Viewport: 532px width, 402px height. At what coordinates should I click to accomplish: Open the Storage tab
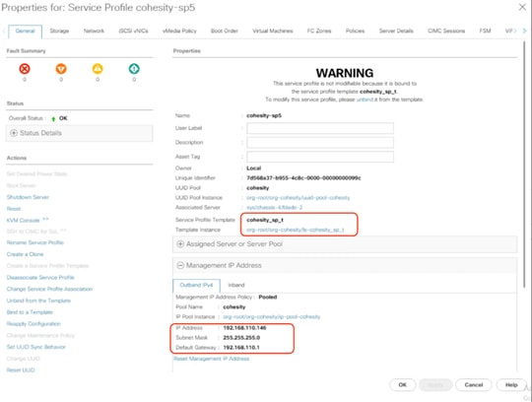click(59, 31)
